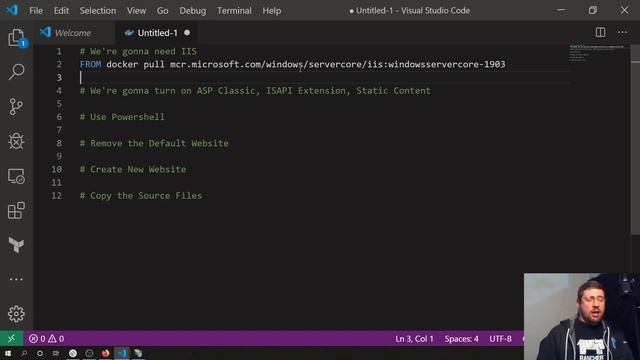Click the Windows Start button
This screenshot has height=360, width=640.
point(8,353)
